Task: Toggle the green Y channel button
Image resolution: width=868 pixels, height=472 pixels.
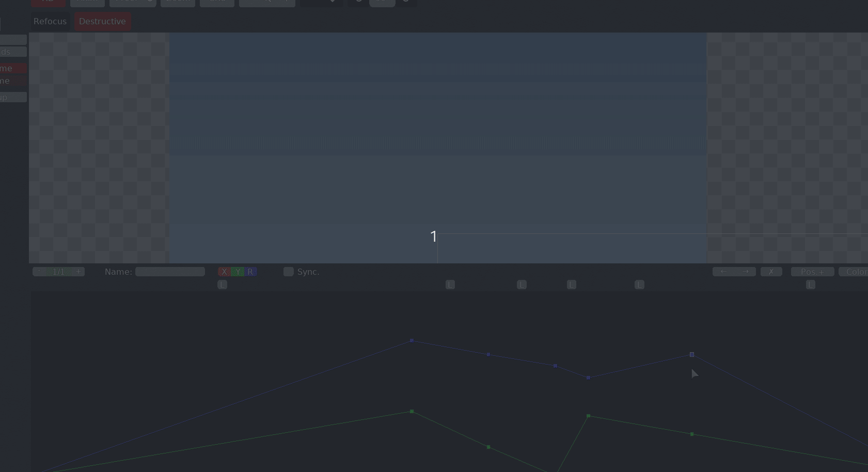Action: pos(238,272)
